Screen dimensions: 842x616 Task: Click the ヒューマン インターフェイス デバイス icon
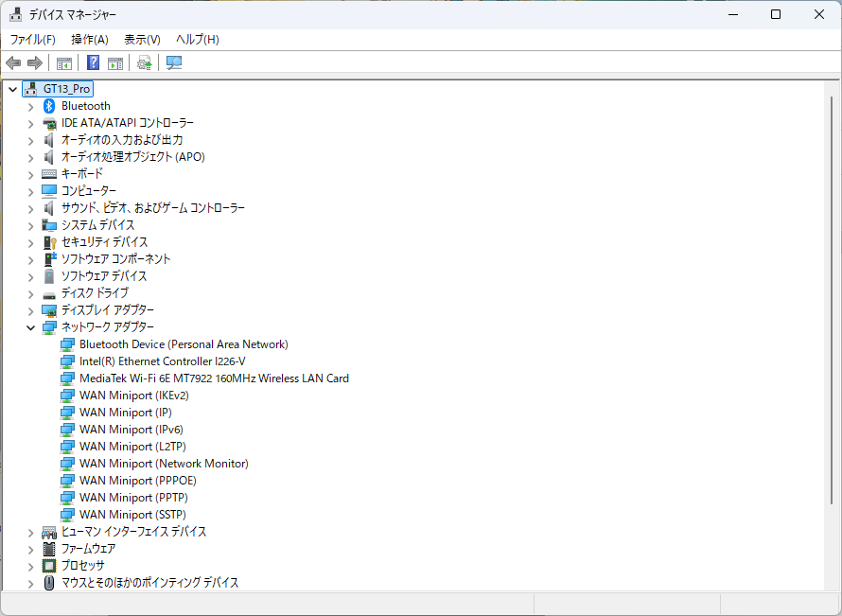coord(49,532)
